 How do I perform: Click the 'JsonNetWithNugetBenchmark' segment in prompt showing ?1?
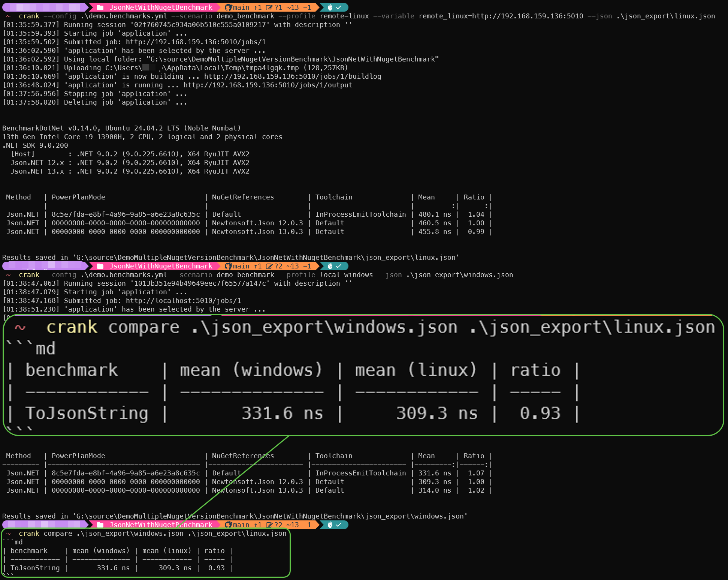[x=161, y=7]
